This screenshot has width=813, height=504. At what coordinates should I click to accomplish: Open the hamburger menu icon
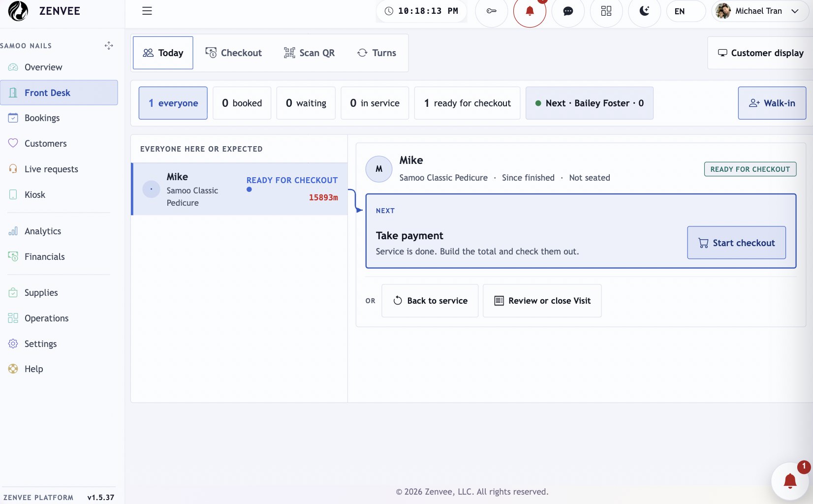tap(147, 11)
